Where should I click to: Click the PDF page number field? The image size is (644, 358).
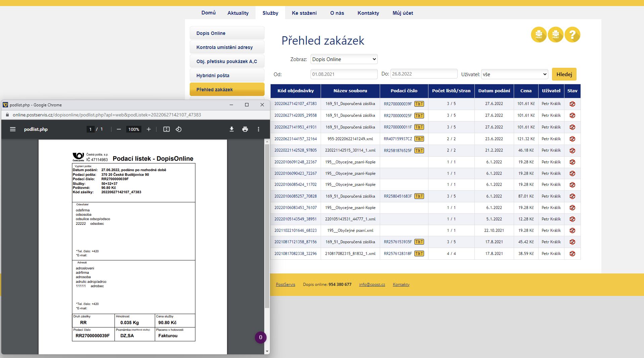pyautogui.click(x=90, y=129)
